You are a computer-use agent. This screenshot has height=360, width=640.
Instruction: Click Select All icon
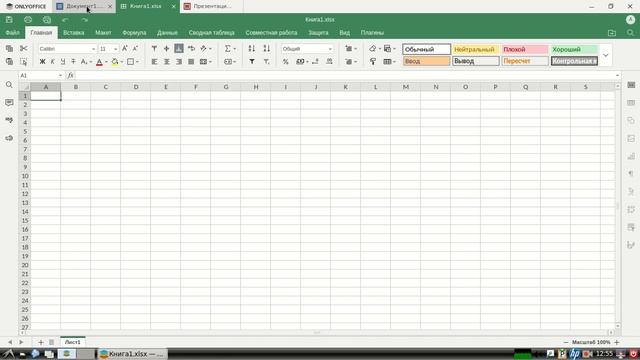(24, 62)
